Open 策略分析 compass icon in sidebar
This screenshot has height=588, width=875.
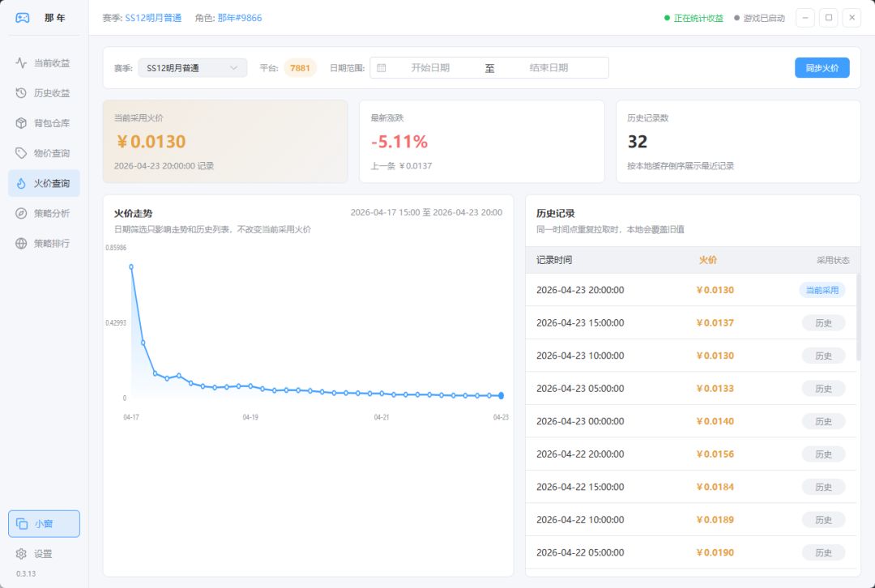(x=21, y=213)
